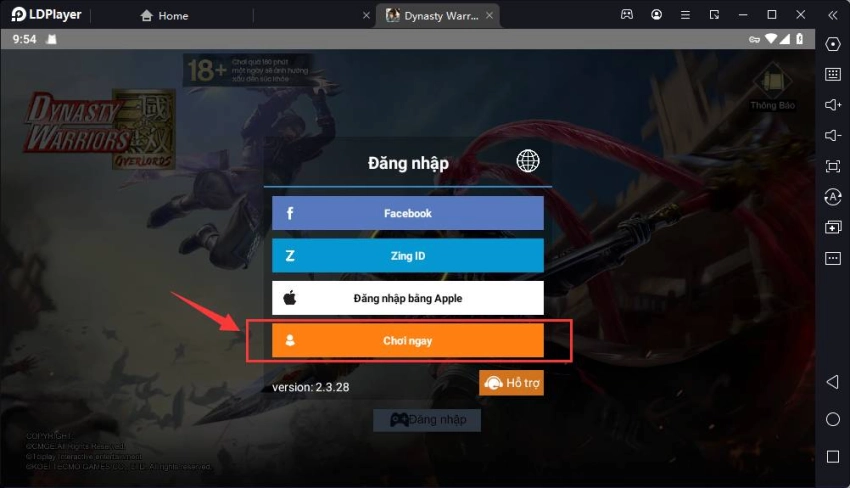850x488 pixels.
Task: Open the user account icon in title bar
Action: pos(656,15)
